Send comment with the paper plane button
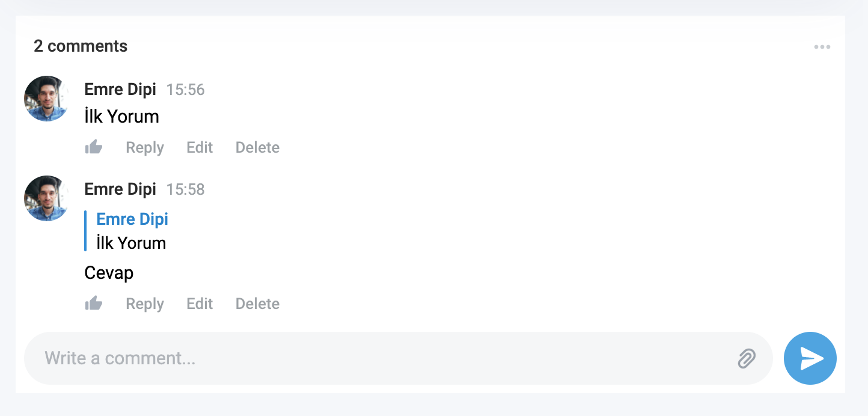 (x=810, y=358)
